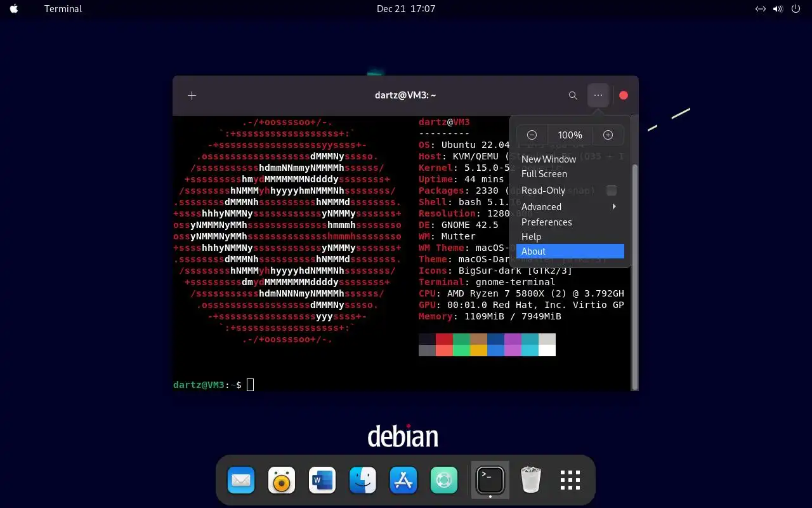Open the App Store icon in dock
This screenshot has width=812, height=508.
coord(403,480)
